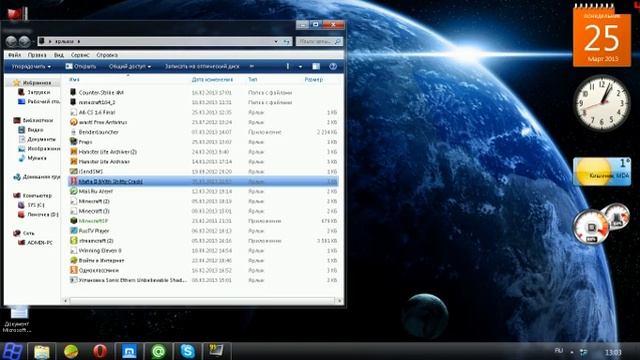Select Документы library in navigation pane
Viewport: 640px width, 360px height.
coord(41,139)
